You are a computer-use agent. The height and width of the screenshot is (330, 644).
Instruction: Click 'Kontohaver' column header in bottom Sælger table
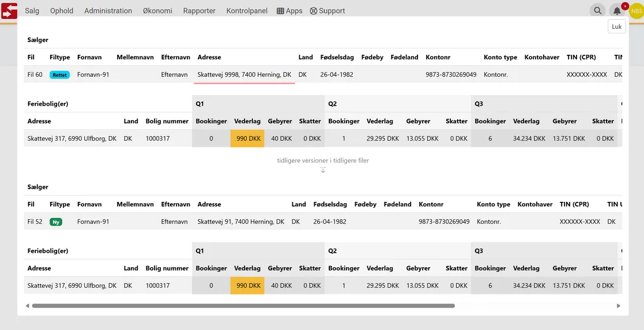pos(535,204)
